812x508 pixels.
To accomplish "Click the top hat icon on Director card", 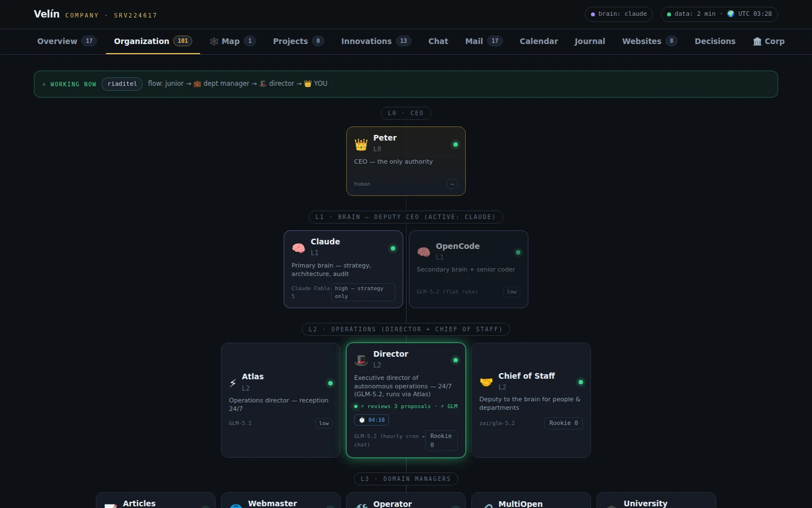I will tap(361, 360).
